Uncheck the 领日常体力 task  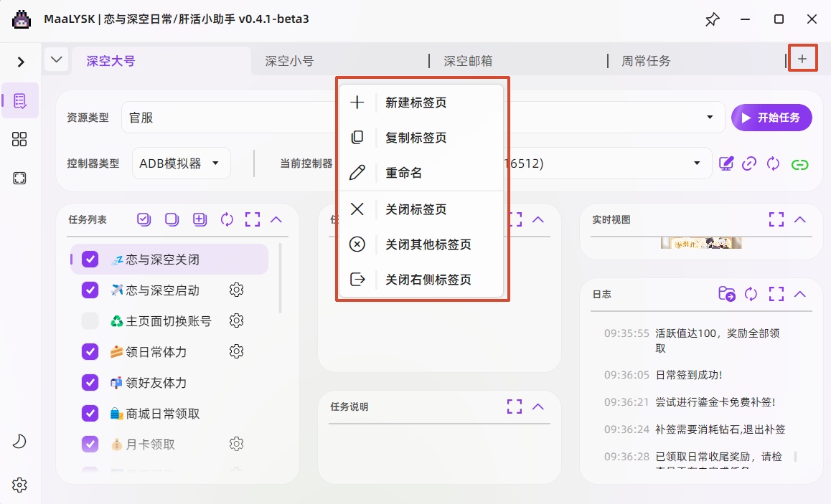(90, 351)
